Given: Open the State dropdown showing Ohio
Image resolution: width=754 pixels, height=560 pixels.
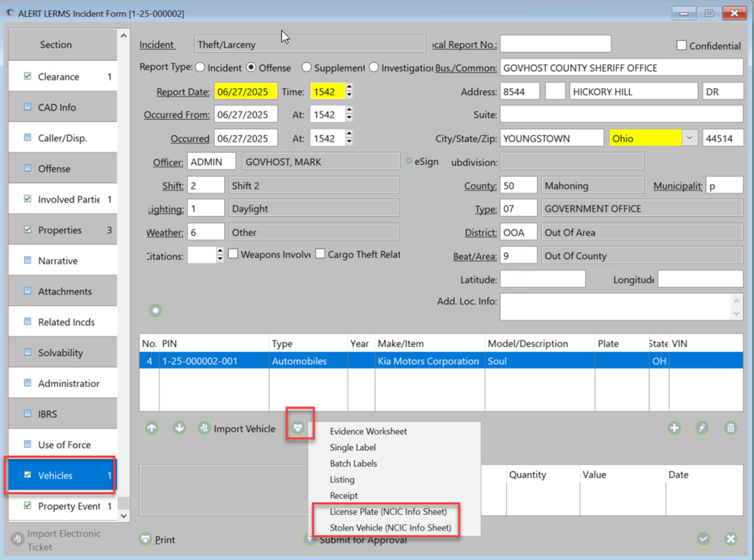Looking at the screenshot, I should pos(689,138).
